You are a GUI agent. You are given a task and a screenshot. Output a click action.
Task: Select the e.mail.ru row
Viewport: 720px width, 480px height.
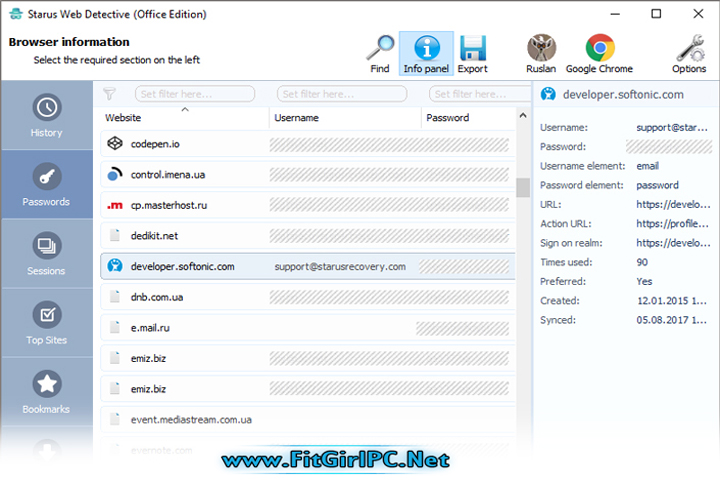(308, 328)
